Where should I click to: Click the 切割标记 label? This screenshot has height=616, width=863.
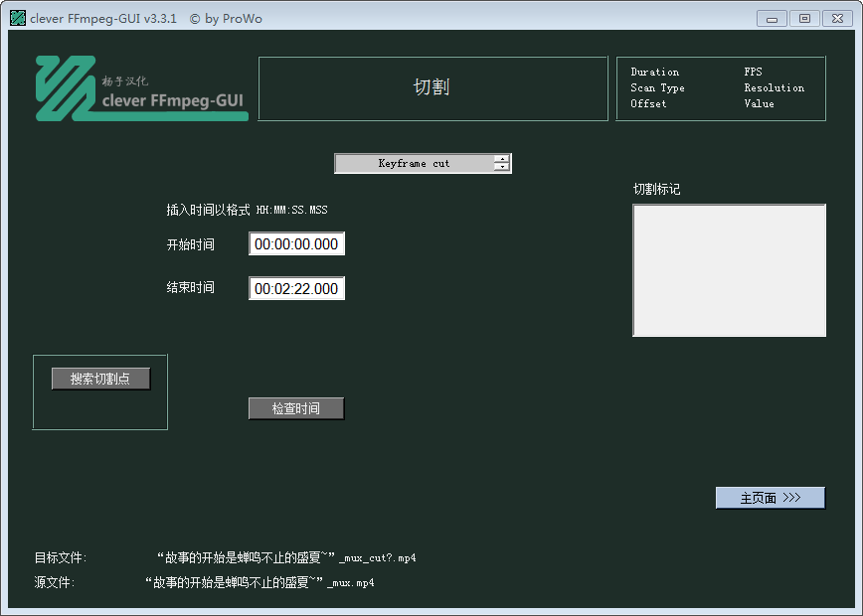click(656, 189)
